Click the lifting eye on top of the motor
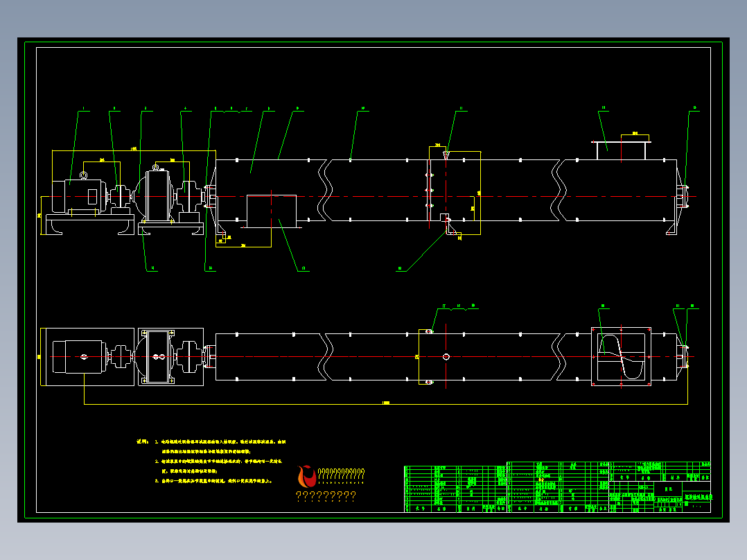The height and width of the screenshot is (560, 747). tap(83, 175)
